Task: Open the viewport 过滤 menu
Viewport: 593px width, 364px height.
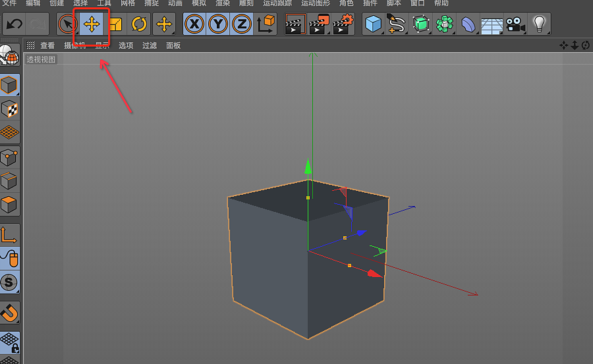Action: point(150,45)
